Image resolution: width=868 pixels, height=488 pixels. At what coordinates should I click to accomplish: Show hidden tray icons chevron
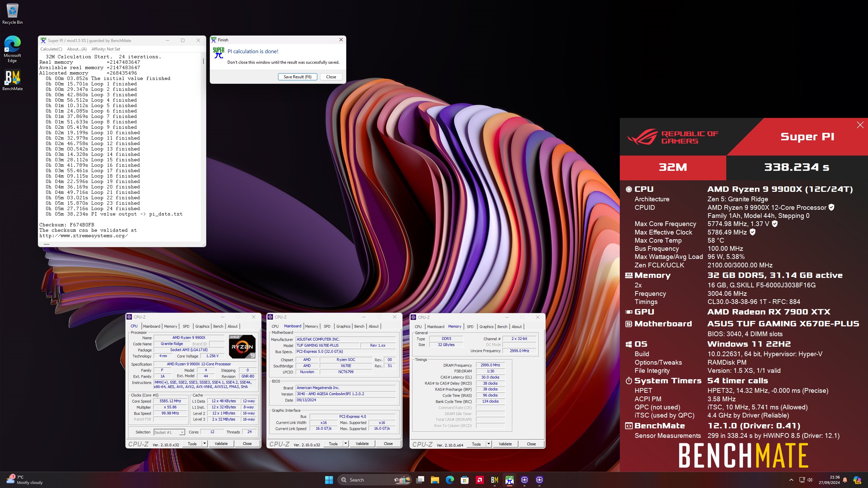(x=791, y=480)
